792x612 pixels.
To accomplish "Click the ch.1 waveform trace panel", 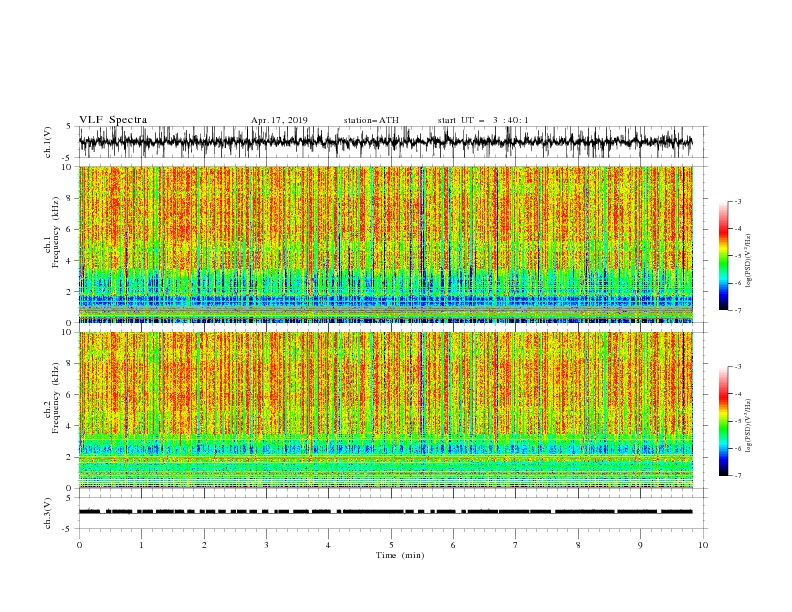I will point(393,142).
